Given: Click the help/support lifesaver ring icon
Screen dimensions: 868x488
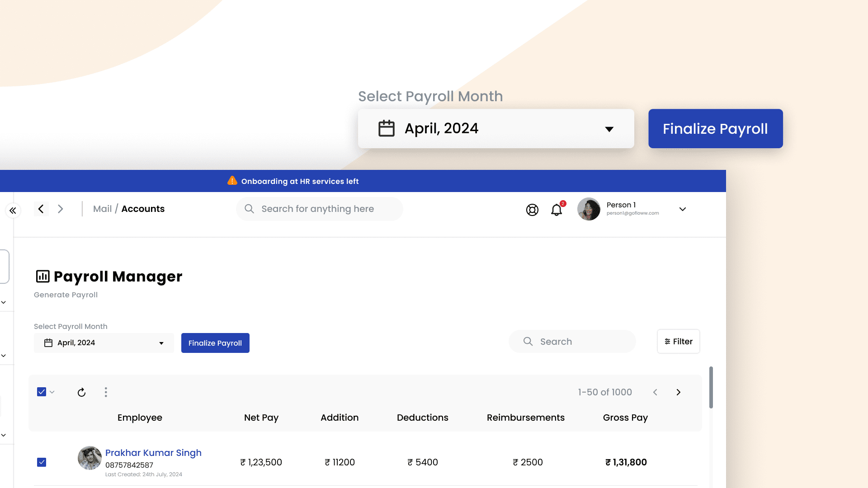Looking at the screenshot, I should tap(533, 210).
